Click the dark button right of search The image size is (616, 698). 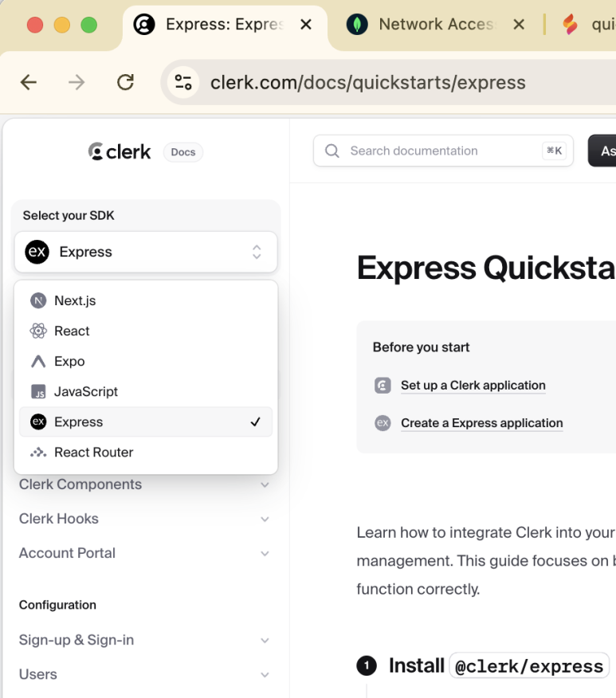tap(602, 151)
